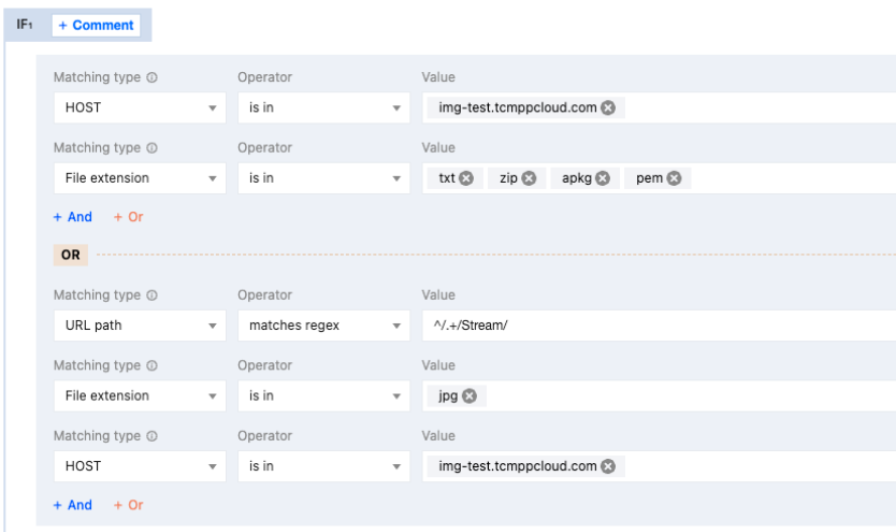Click info icon beside URL path's Matching type label
The width and height of the screenshot is (896, 532).
pos(152,296)
